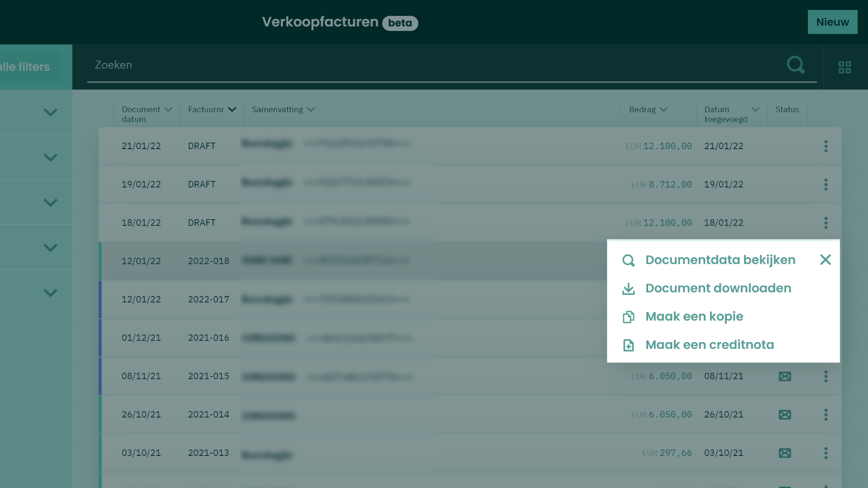This screenshot has height=488, width=868.
Task: Click document date 21/01/22 in first row
Action: point(141,146)
